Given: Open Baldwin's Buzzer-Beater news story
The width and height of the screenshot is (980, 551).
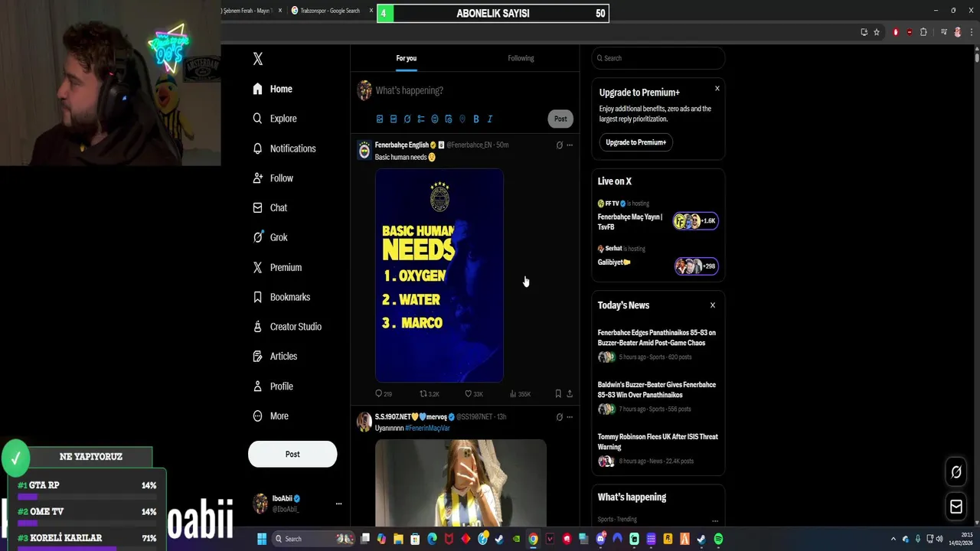Looking at the screenshot, I should coord(657,390).
